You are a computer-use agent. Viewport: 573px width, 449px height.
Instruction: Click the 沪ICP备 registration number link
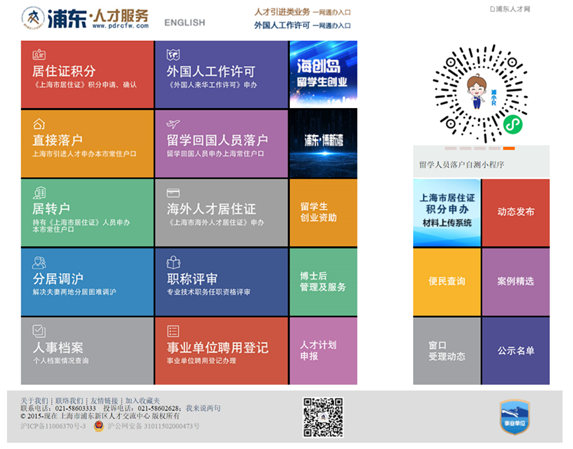(x=53, y=426)
